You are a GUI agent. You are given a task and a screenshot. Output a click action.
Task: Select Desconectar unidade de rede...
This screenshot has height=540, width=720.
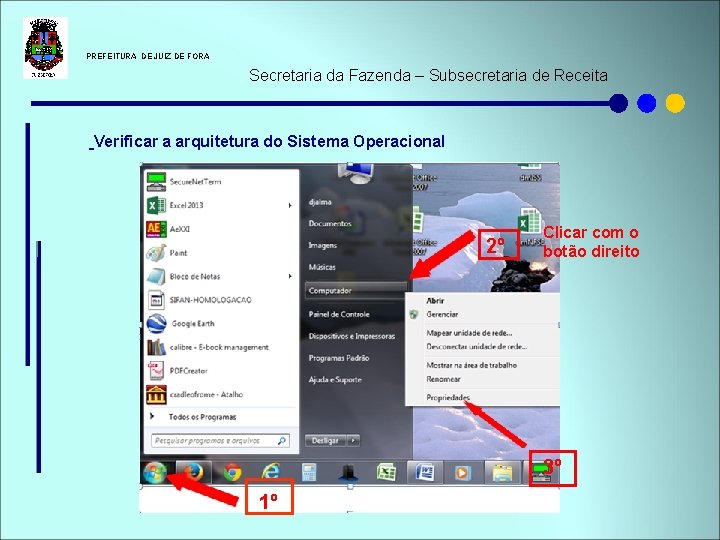coord(477,347)
